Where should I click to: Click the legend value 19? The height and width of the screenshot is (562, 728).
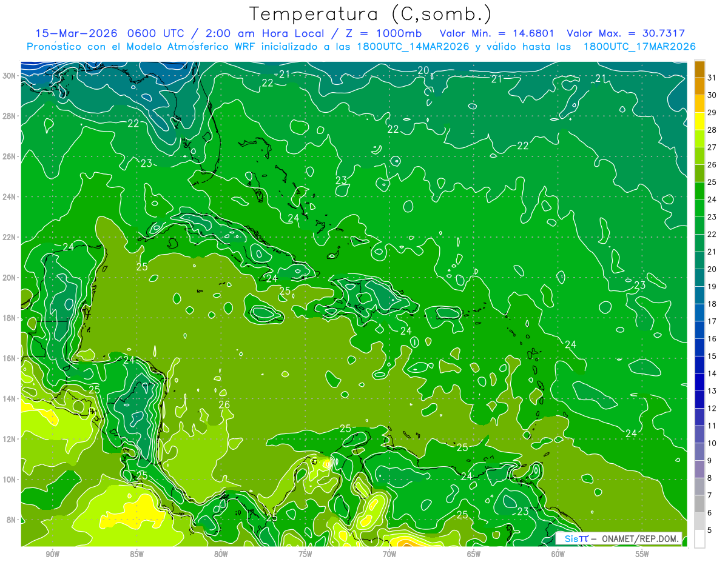click(712, 287)
